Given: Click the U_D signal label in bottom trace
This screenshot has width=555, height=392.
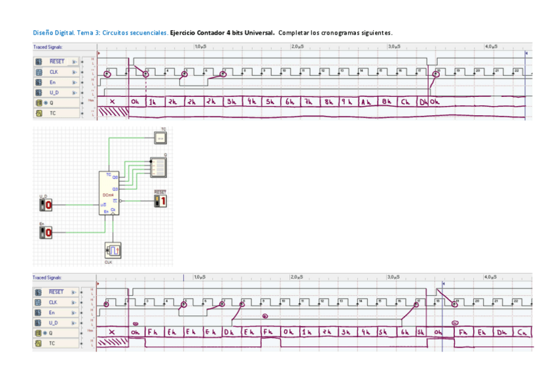Looking at the screenshot, I should tap(54, 323).
